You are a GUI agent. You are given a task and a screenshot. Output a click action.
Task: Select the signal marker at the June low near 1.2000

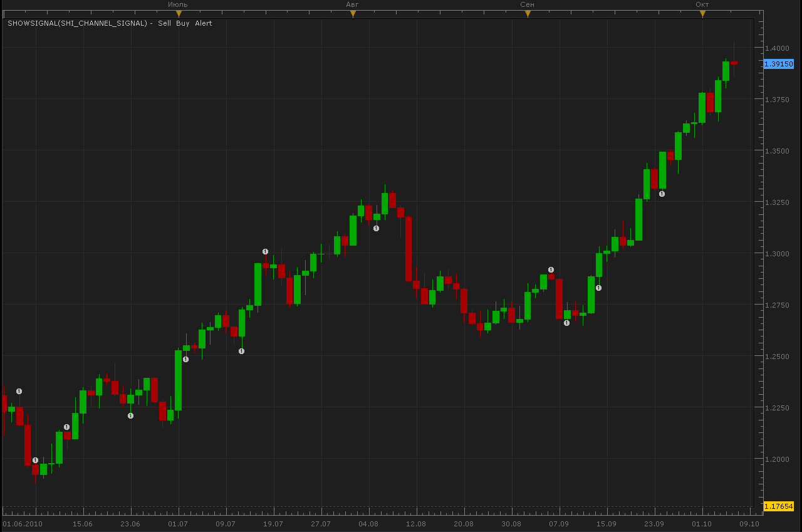(x=35, y=460)
